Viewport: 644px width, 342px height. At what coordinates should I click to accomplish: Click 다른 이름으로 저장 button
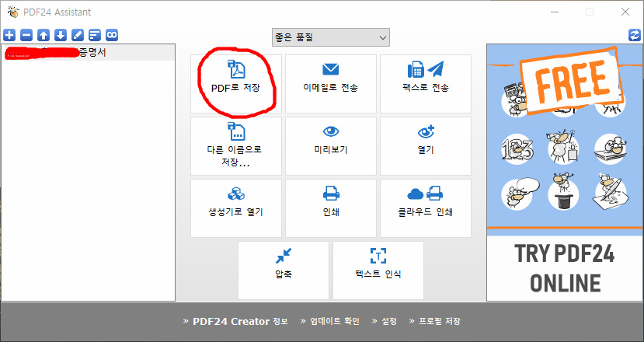pos(236,146)
